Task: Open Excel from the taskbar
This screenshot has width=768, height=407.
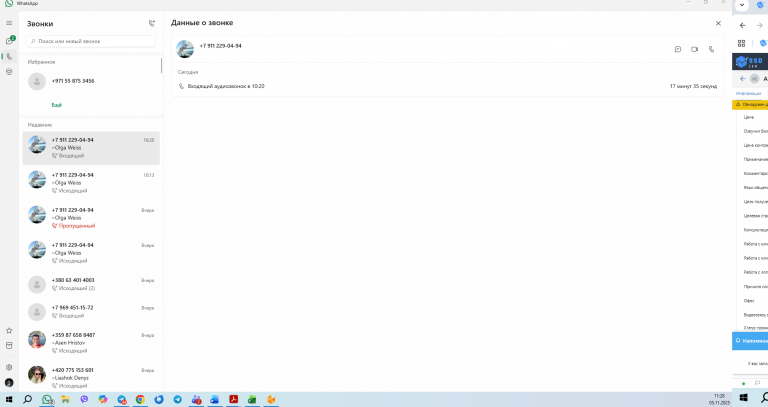Action: (252, 400)
